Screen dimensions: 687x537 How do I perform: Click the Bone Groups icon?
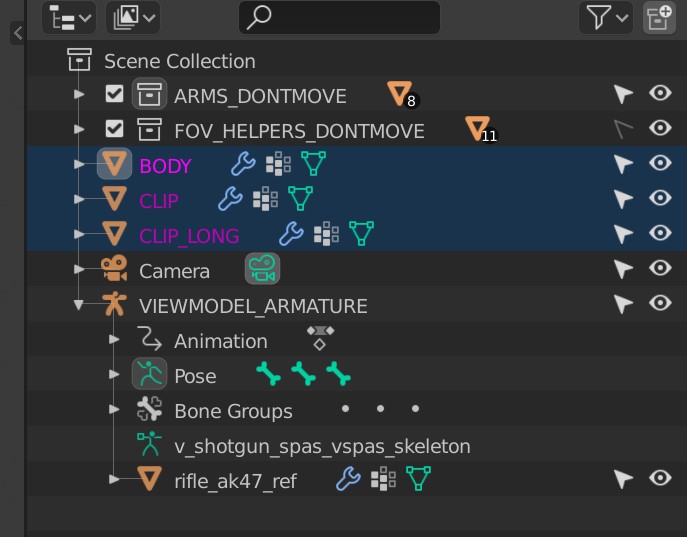pos(149,410)
